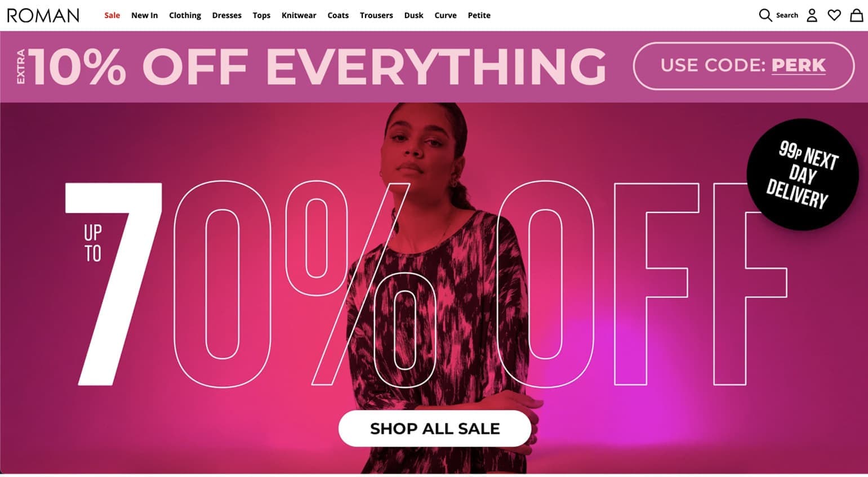Screen dimensions: 868x477
Task: Click the Shop All Sale button
Action: point(435,429)
